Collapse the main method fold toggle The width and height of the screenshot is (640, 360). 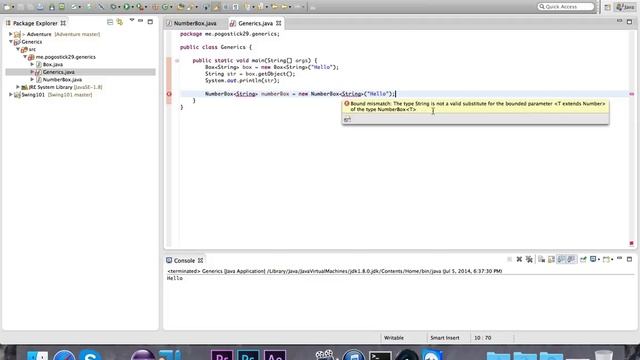point(177,60)
